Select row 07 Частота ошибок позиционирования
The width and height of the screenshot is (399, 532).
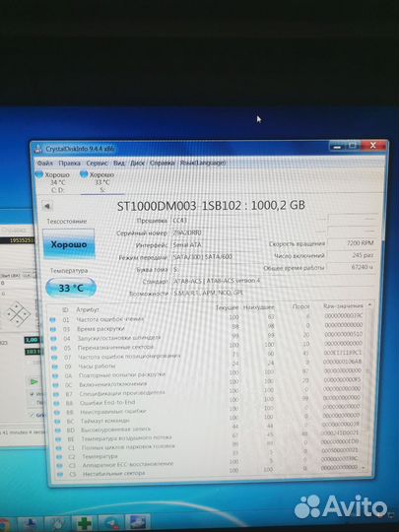[207, 356]
